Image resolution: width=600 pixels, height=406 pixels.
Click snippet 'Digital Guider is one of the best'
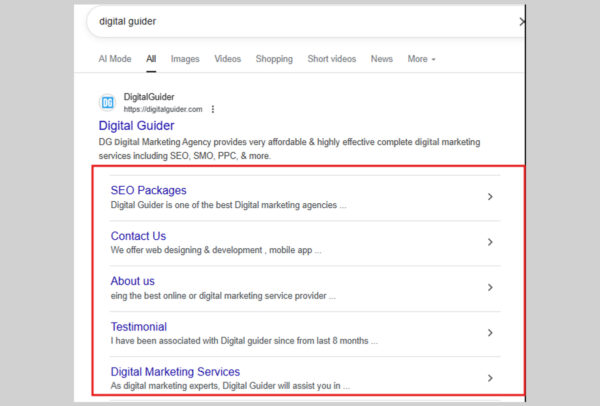click(228, 205)
